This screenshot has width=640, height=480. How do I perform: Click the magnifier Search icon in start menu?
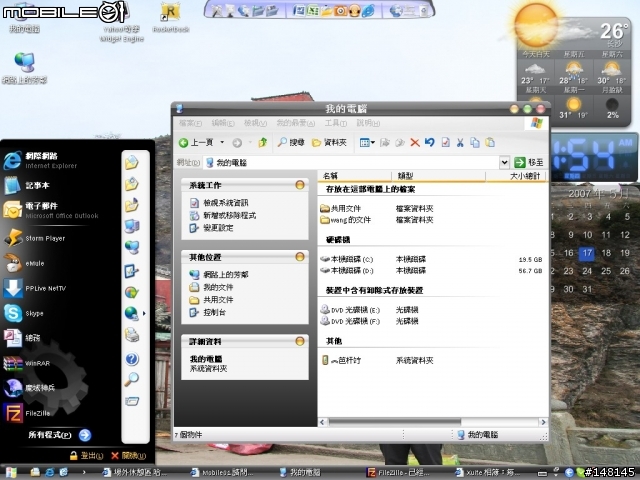click(131, 379)
